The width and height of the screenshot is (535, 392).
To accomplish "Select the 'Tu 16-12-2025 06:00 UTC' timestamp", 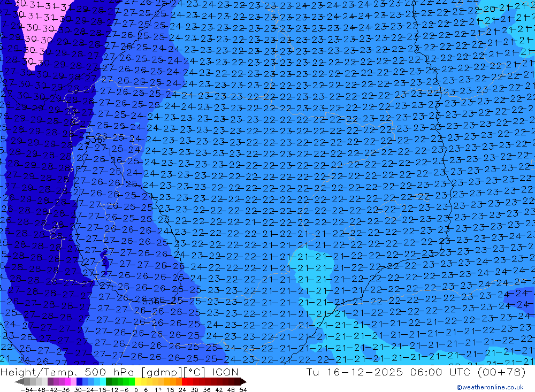I will point(387,372).
